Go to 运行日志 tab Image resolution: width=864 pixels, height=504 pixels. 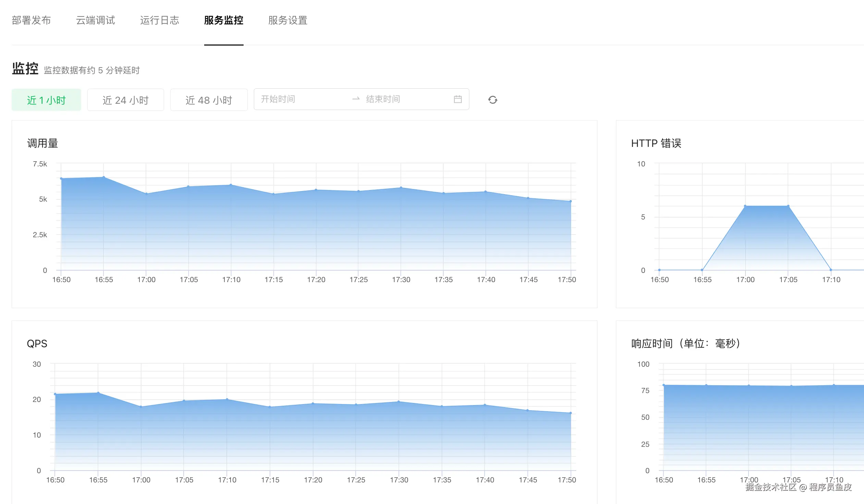tap(159, 21)
